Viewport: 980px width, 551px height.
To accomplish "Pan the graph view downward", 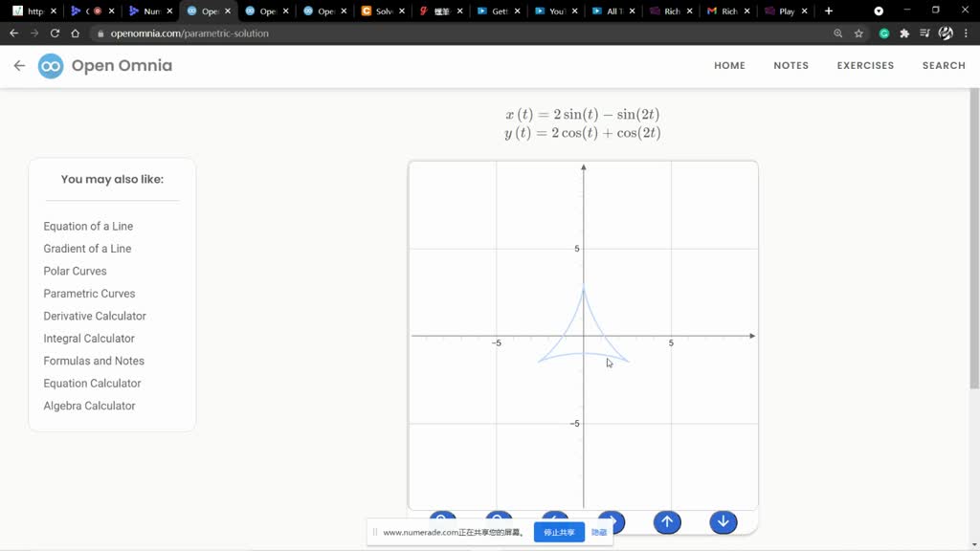I will pyautogui.click(x=723, y=521).
